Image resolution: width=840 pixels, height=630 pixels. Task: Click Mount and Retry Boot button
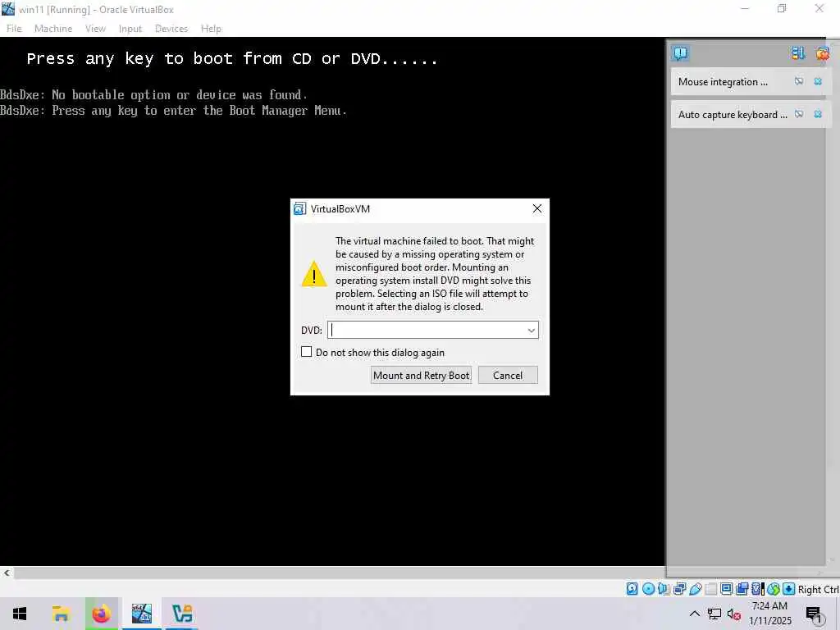pos(421,375)
